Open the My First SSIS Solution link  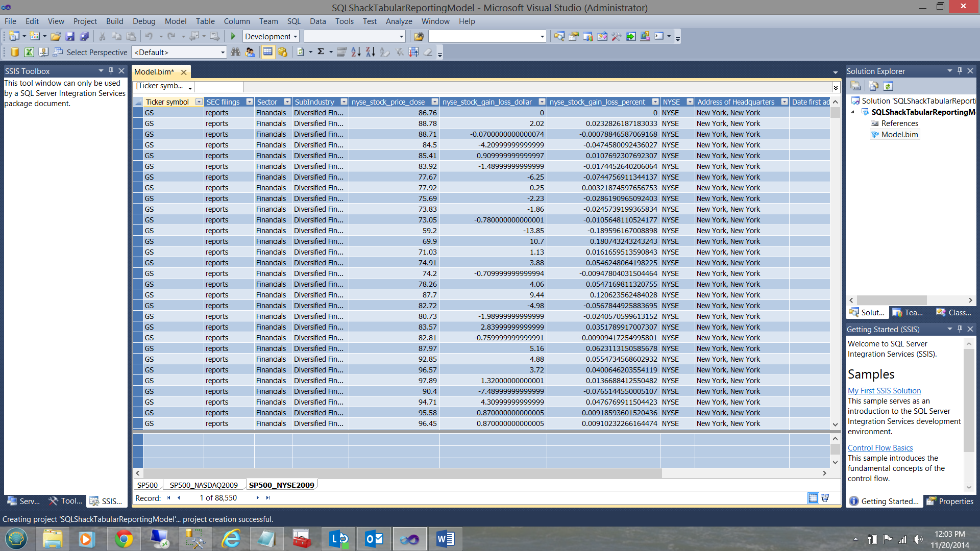[x=884, y=391]
